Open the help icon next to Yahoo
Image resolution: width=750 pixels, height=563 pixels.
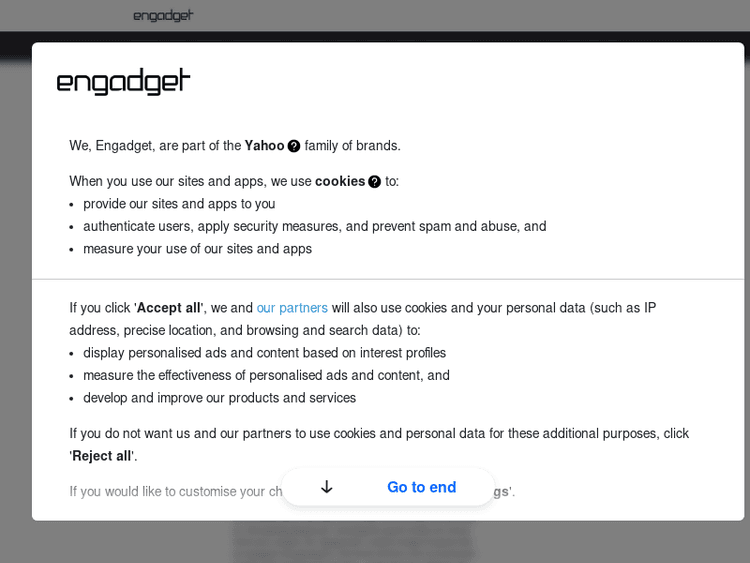[294, 146]
